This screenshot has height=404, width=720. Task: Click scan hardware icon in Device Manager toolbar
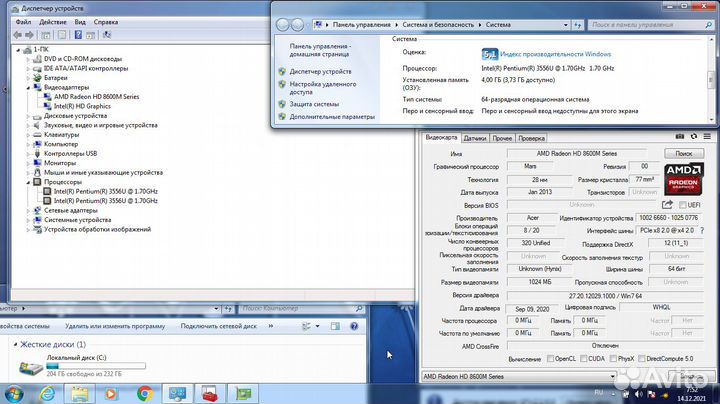[x=107, y=35]
